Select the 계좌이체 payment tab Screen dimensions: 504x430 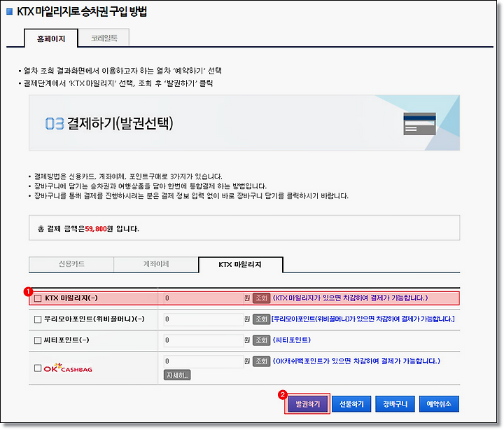point(156,264)
